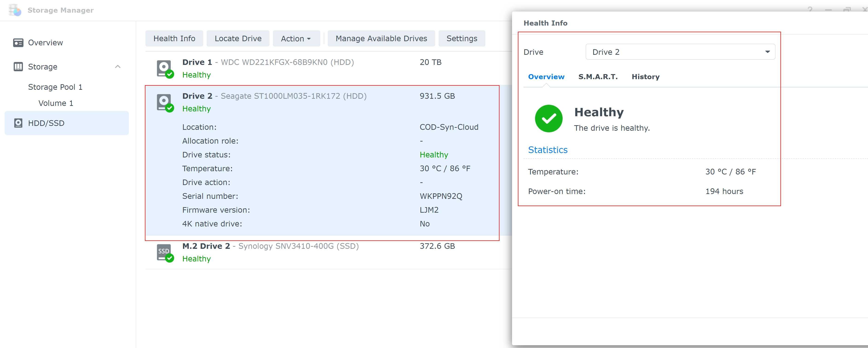Viewport: 868px width, 348px height.
Task: Click the 372.6 GB capacity value
Action: coord(437,246)
